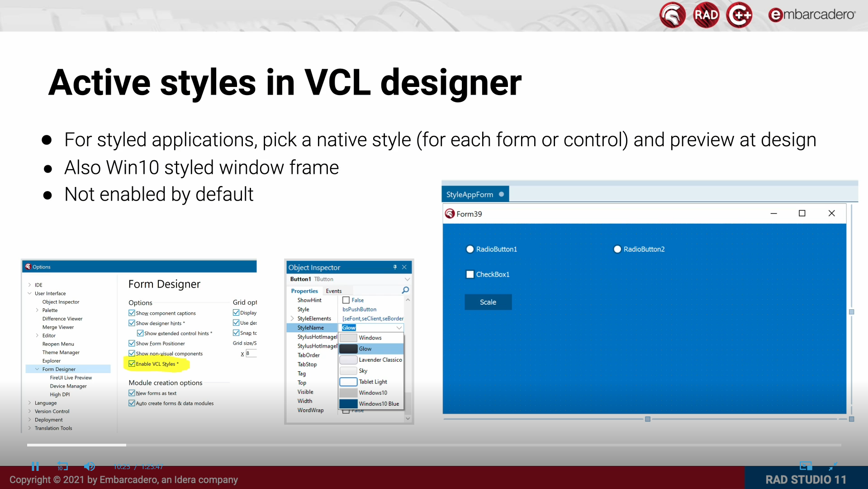
Task: Choose the Windows style option
Action: point(371,338)
